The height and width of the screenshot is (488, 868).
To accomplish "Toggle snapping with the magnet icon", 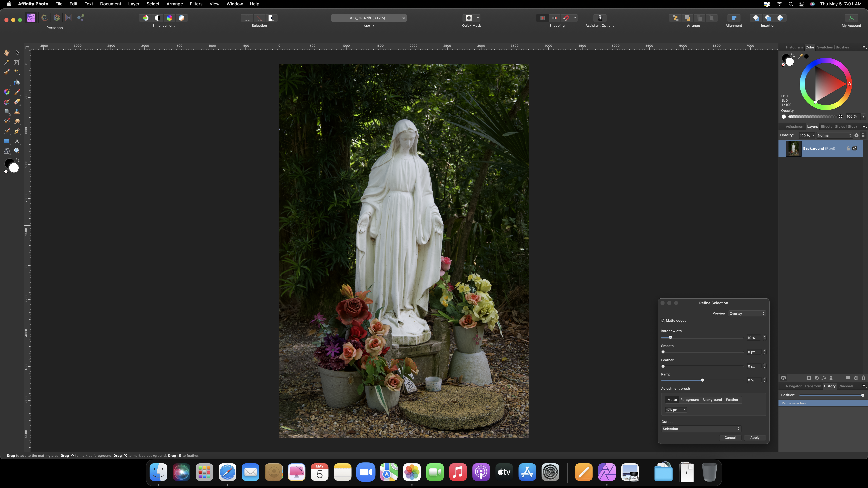I will pos(566,18).
